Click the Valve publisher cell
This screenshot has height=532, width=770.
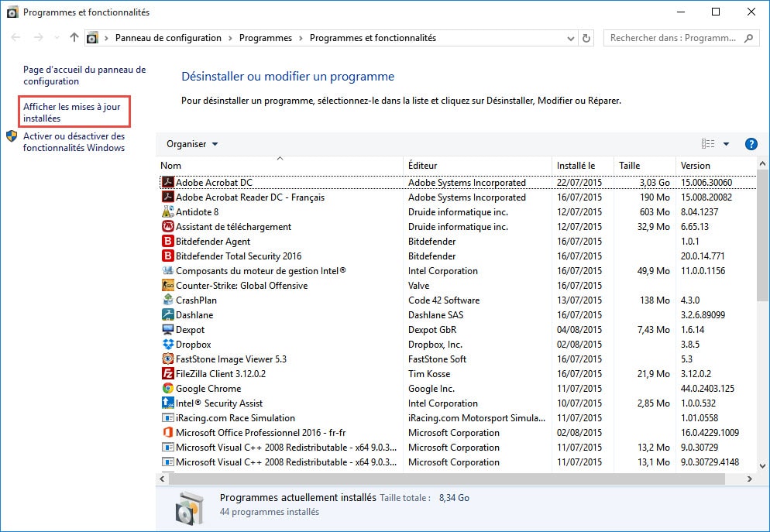[x=418, y=285]
